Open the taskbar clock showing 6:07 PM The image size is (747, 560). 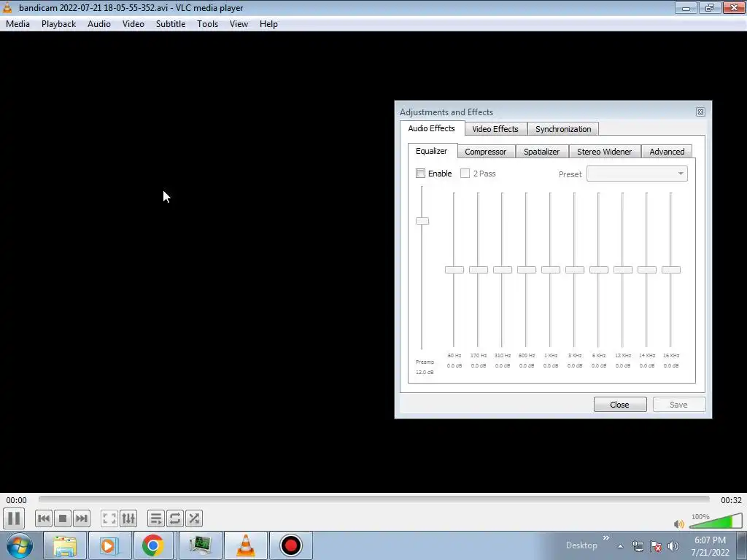[710, 546]
